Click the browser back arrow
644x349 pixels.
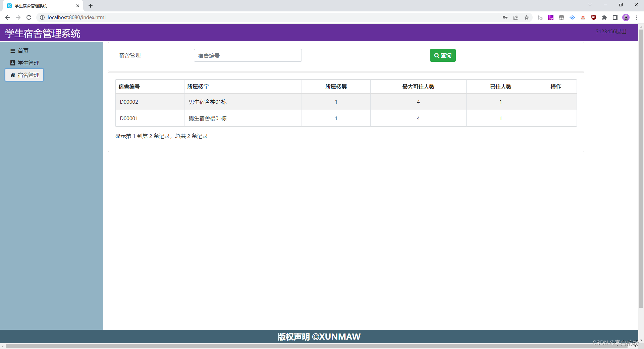(7, 17)
